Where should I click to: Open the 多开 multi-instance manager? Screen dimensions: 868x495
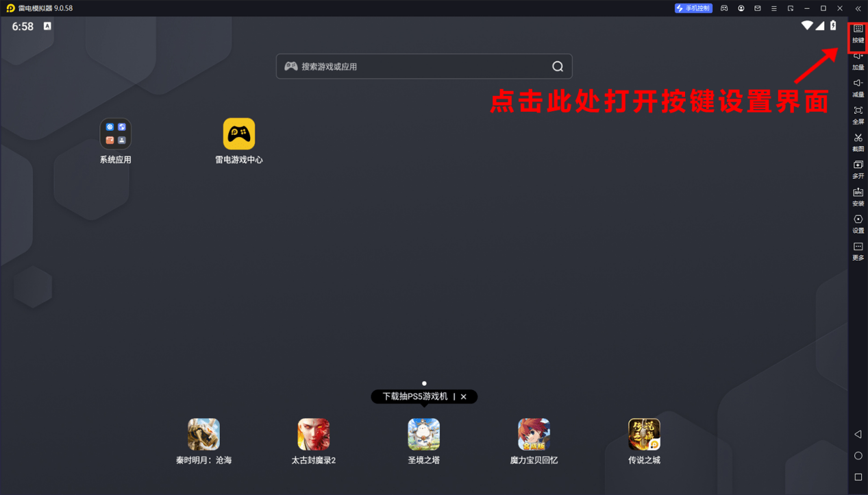coord(858,169)
